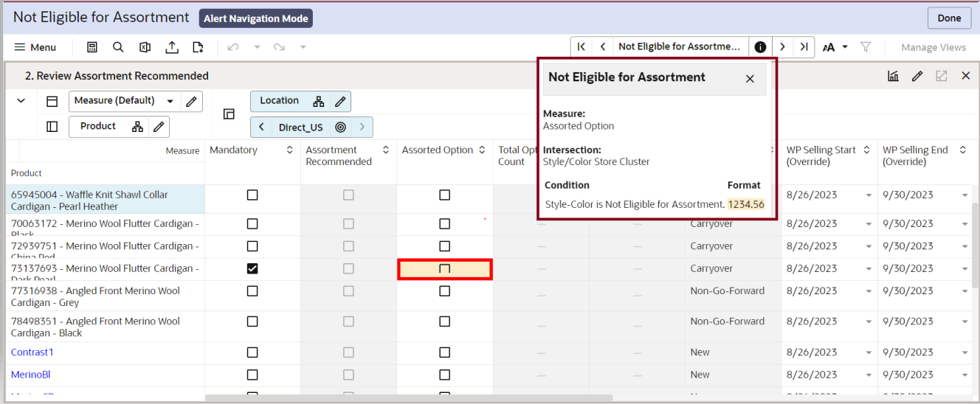
Task: Toggle Assorted Option checkbox for MerinoBl
Action: pos(444,375)
